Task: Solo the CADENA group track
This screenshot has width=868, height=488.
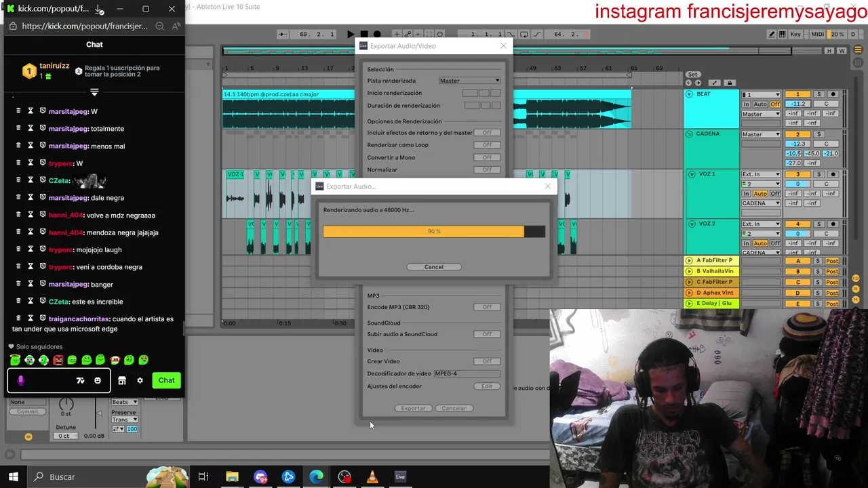Action: 818,134
